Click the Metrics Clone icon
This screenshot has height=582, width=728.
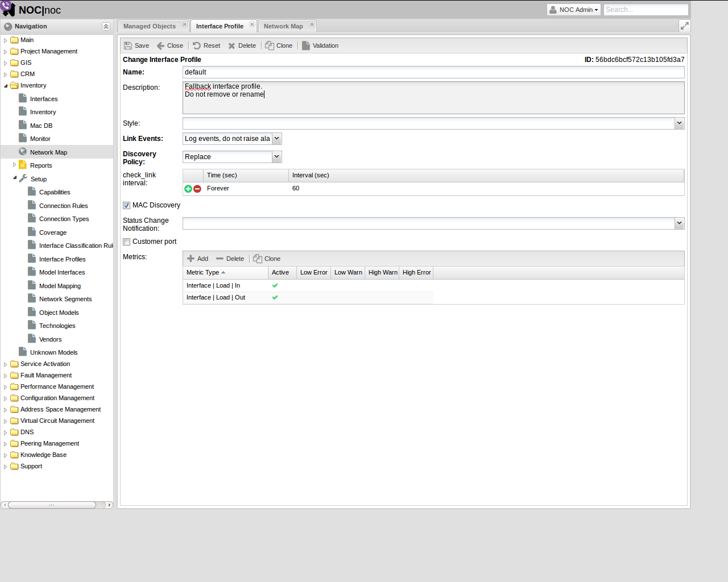[258, 259]
